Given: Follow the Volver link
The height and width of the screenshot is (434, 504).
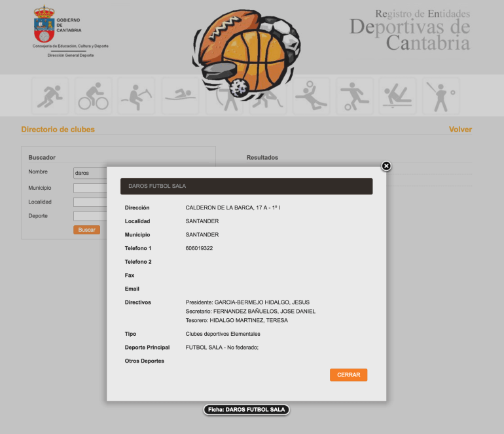Looking at the screenshot, I should [460, 130].
